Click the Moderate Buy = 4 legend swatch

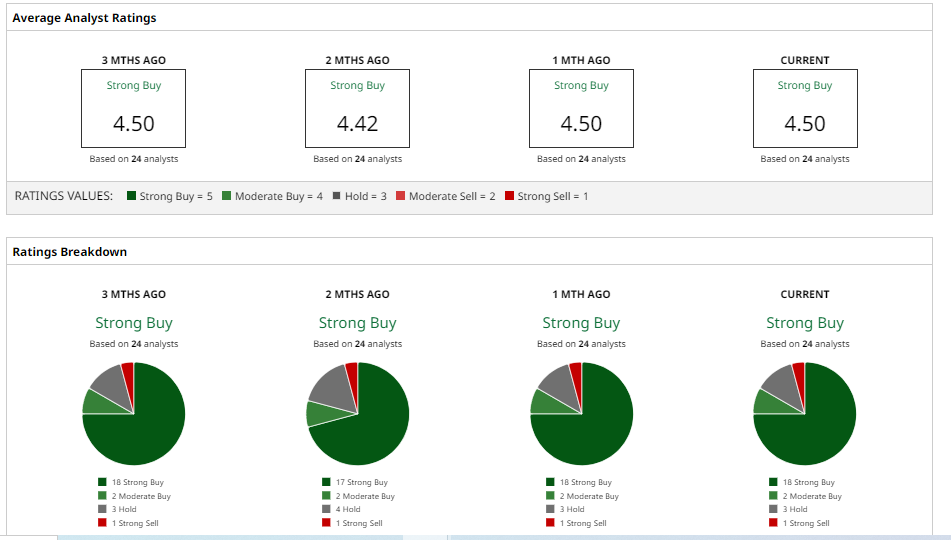click(x=227, y=196)
